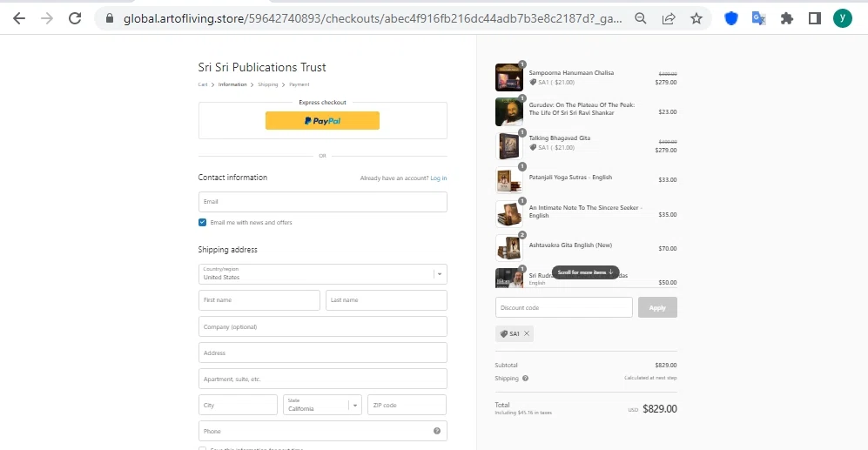Click the Phone field
This screenshot has width=868, height=450.
tap(323, 431)
